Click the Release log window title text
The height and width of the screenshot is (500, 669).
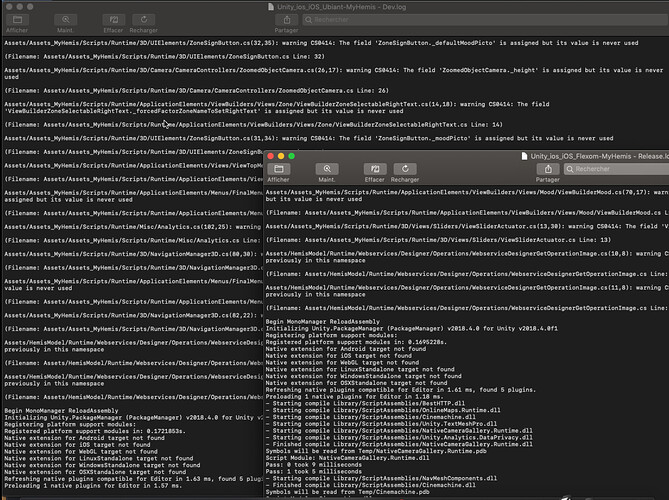tap(599, 156)
